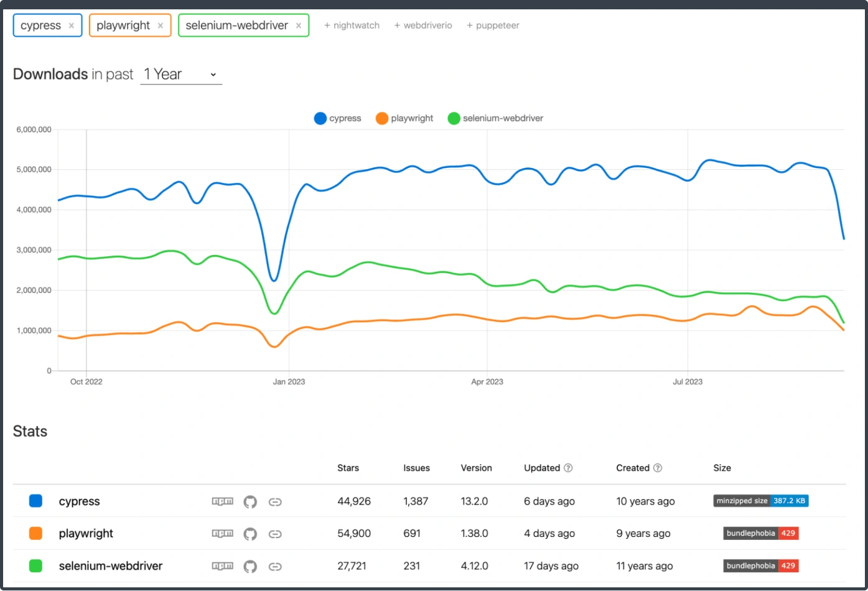Viewport: 868px width, 591px height.
Task: Select the playwright tag label at top
Action: click(x=123, y=26)
